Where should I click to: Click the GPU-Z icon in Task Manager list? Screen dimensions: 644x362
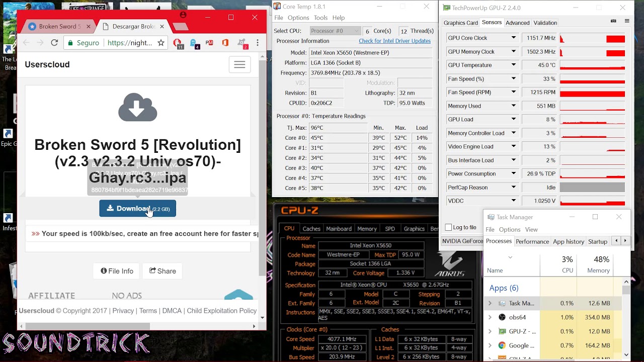(502, 331)
